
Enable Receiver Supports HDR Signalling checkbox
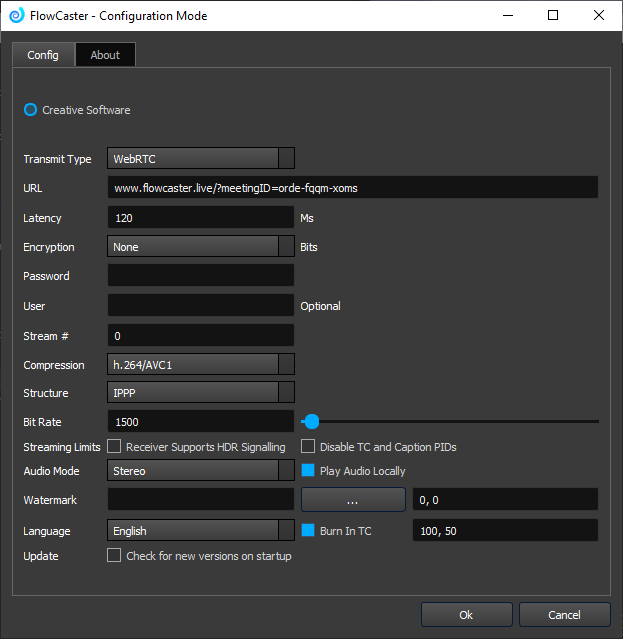click(x=114, y=447)
